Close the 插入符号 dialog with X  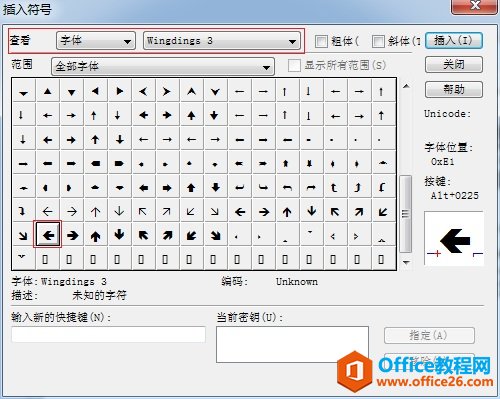click(x=475, y=6)
